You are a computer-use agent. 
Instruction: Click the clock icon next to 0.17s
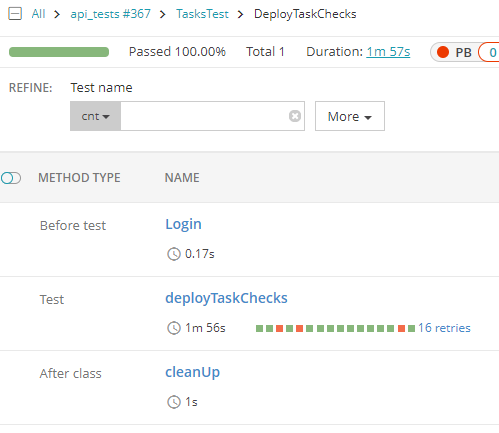tap(174, 254)
